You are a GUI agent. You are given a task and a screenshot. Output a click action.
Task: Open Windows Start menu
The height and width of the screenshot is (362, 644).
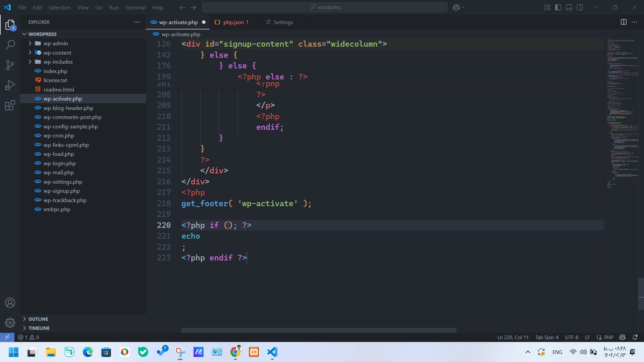coord(13,352)
